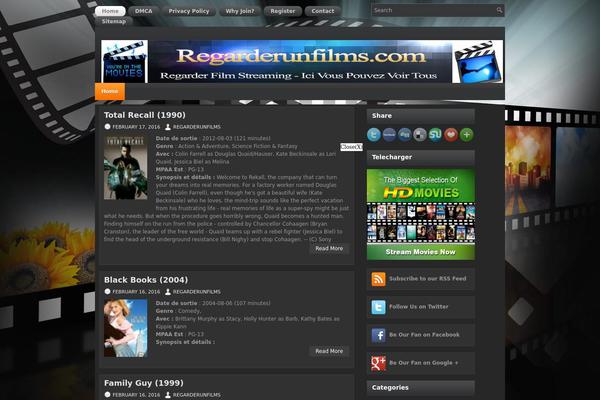This screenshot has width=600, height=400.
Task: Go to the Register page
Action: tap(283, 11)
